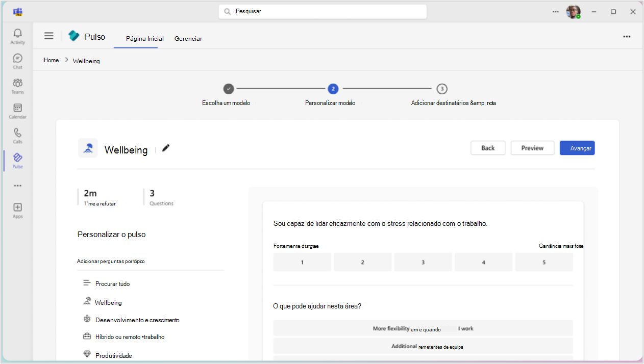Select rating 1 on the stress question
644x364 pixels.
(x=302, y=262)
